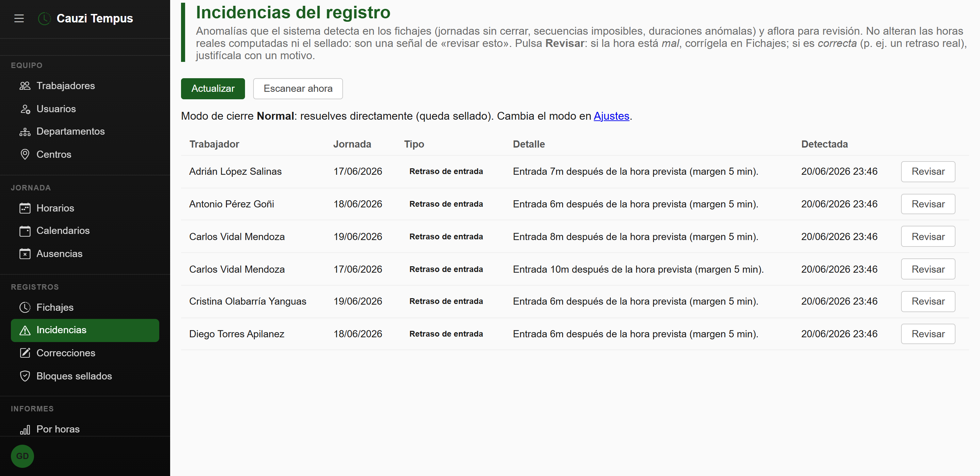Screen dimensions: 980x476
Task: Click name 'Adrián López Salinas'
Action: [235, 171]
